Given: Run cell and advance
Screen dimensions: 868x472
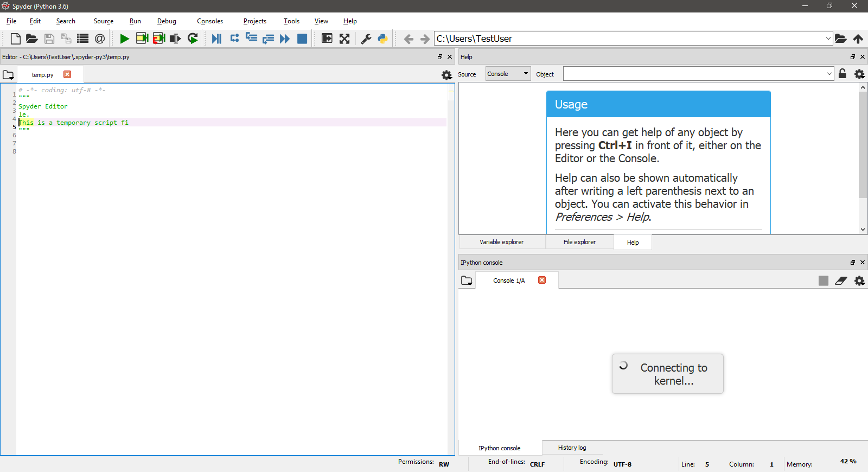Looking at the screenshot, I should pyautogui.click(x=159, y=39).
